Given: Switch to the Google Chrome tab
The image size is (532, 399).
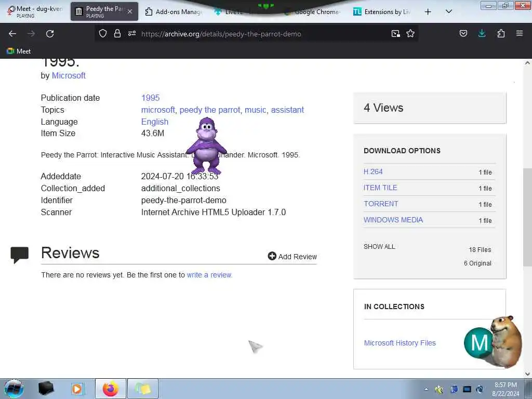Looking at the screenshot, I should click(x=312, y=12).
